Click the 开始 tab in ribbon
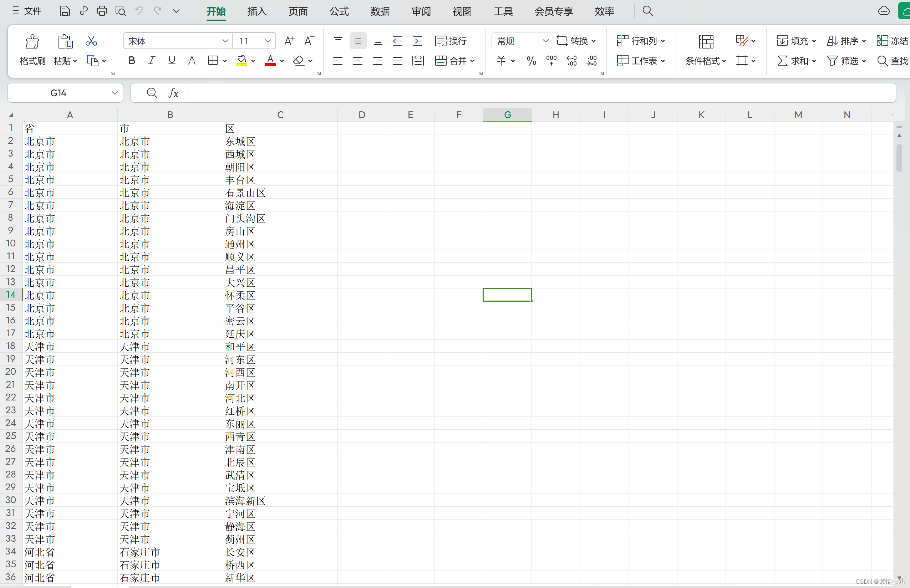 (216, 11)
